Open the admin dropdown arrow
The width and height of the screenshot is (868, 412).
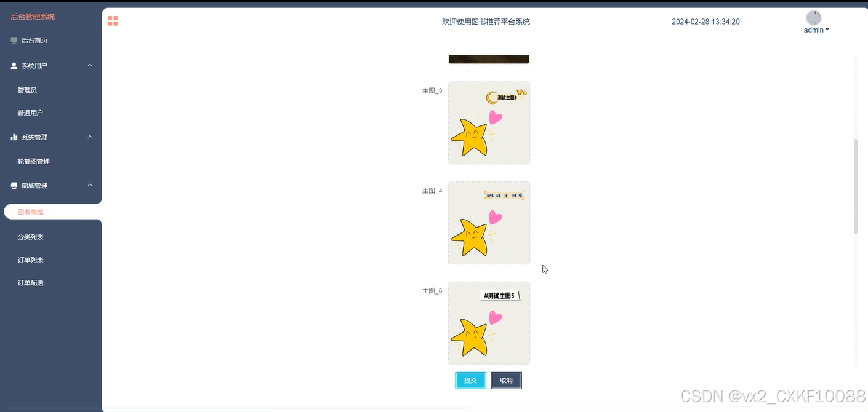(x=827, y=30)
